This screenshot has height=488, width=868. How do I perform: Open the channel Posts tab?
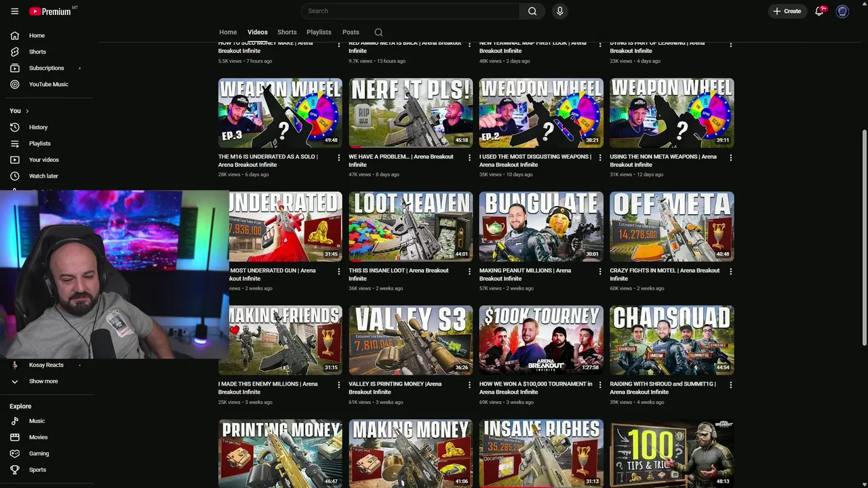[351, 32]
